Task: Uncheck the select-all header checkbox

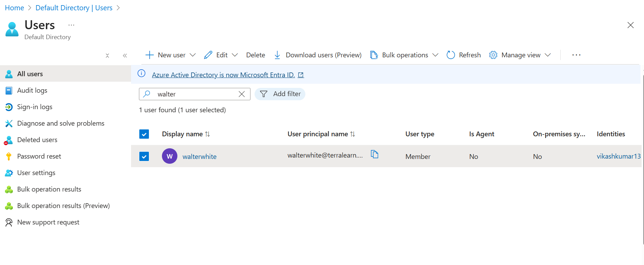Action: coord(144,134)
